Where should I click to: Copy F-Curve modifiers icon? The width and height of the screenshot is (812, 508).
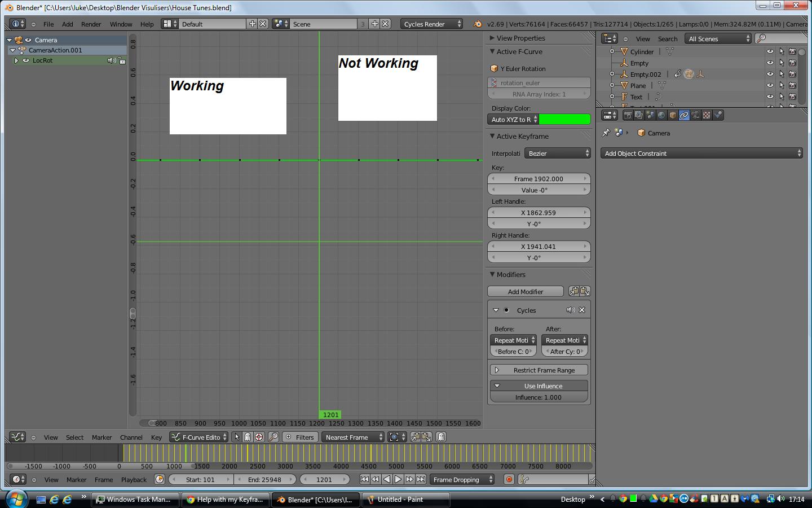click(x=573, y=291)
